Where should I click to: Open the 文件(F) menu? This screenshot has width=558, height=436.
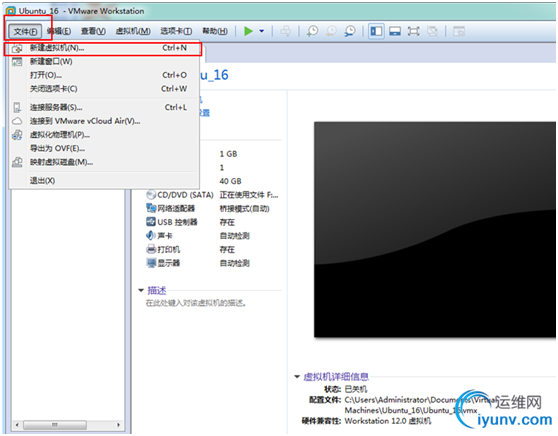tap(25, 32)
